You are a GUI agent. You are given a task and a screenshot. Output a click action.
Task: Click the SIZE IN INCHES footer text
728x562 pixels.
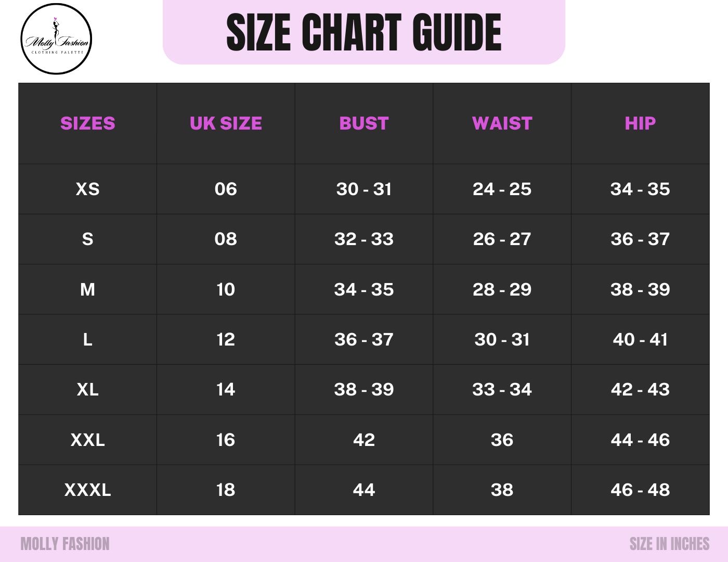(669, 544)
